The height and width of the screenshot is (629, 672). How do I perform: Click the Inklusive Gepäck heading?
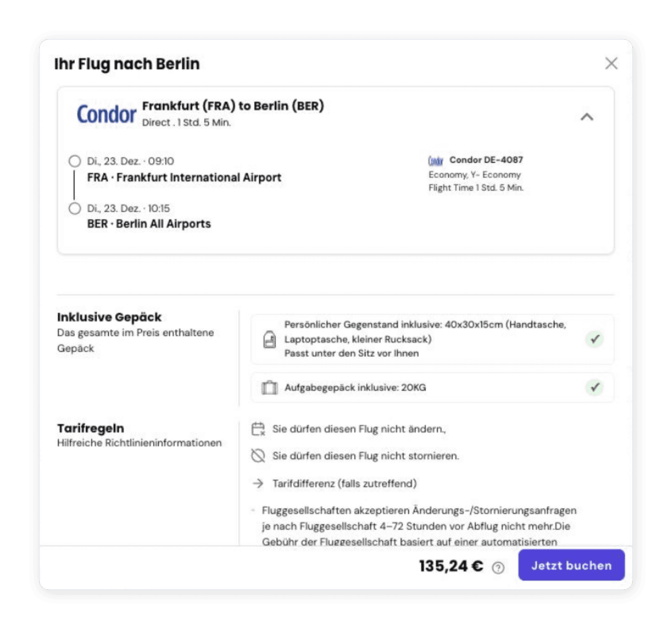pyautogui.click(x=109, y=317)
